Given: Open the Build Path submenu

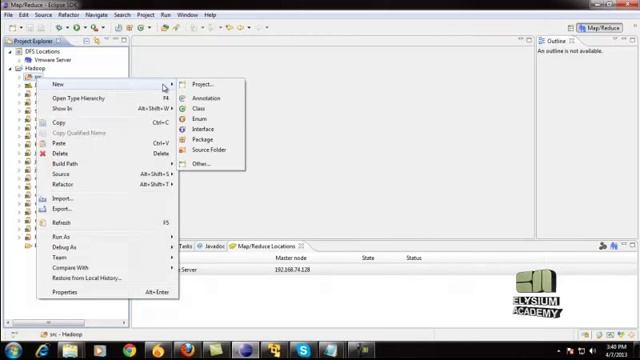Looking at the screenshot, I should click(x=108, y=164).
